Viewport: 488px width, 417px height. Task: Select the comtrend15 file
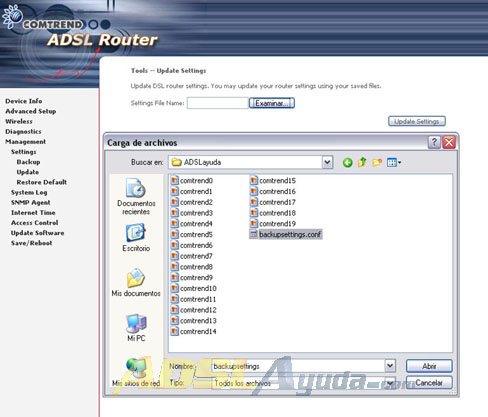point(273,180)
